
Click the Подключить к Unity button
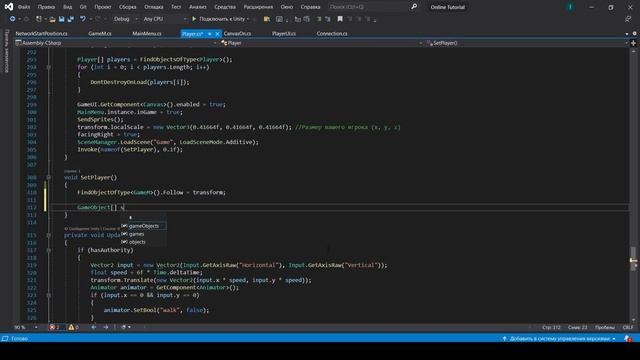220,19
